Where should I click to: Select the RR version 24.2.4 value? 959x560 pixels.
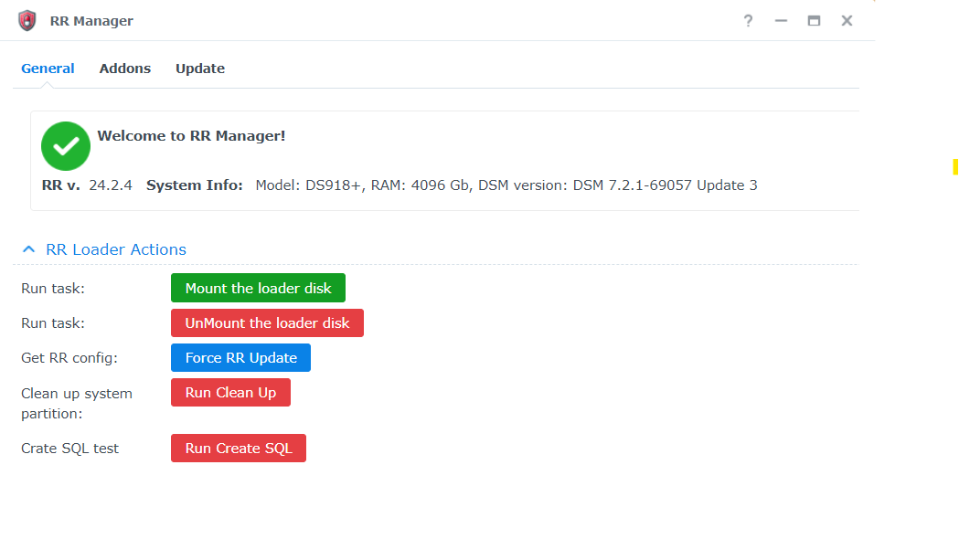tap(111, 185)
